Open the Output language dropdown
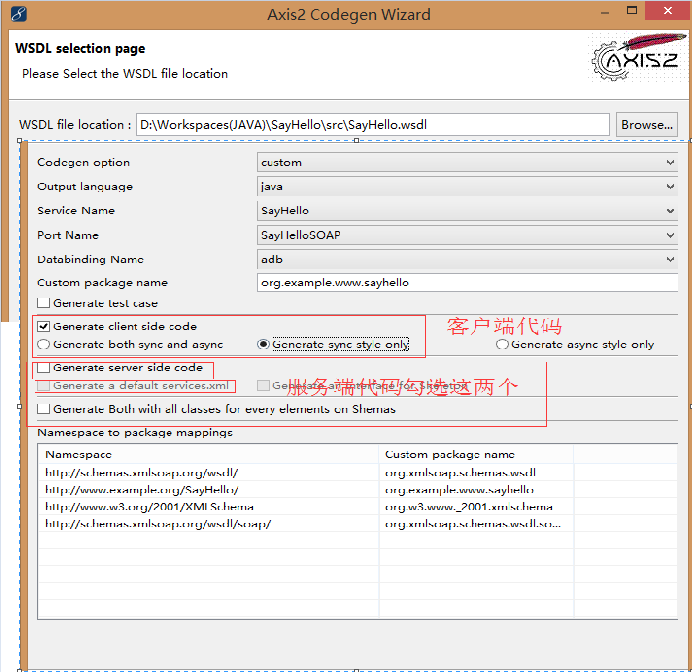 pos(467,187)
